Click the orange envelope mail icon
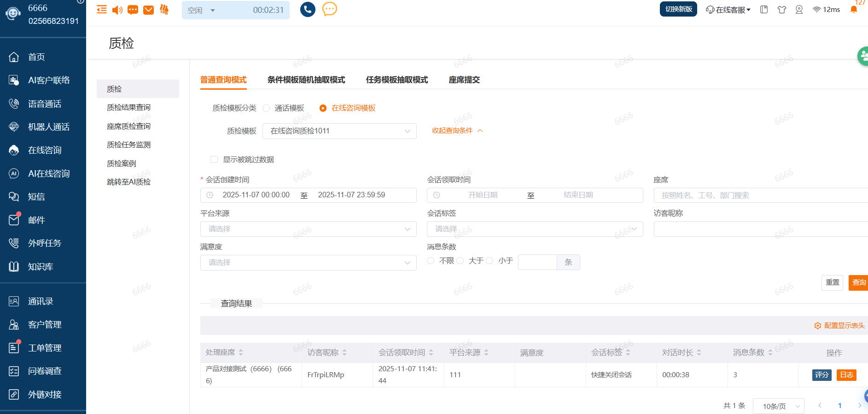 click(x=148, y=10)
